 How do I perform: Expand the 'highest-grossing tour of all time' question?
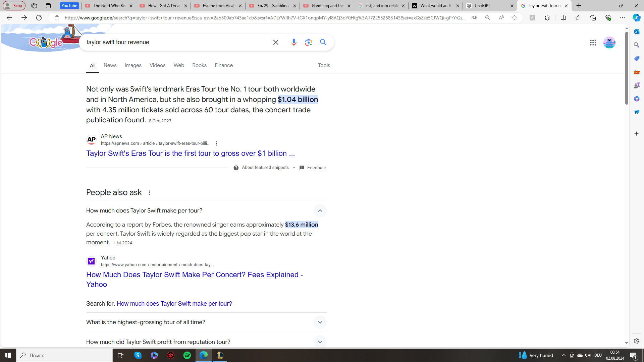pyautogui.click(x=320, y=322)
